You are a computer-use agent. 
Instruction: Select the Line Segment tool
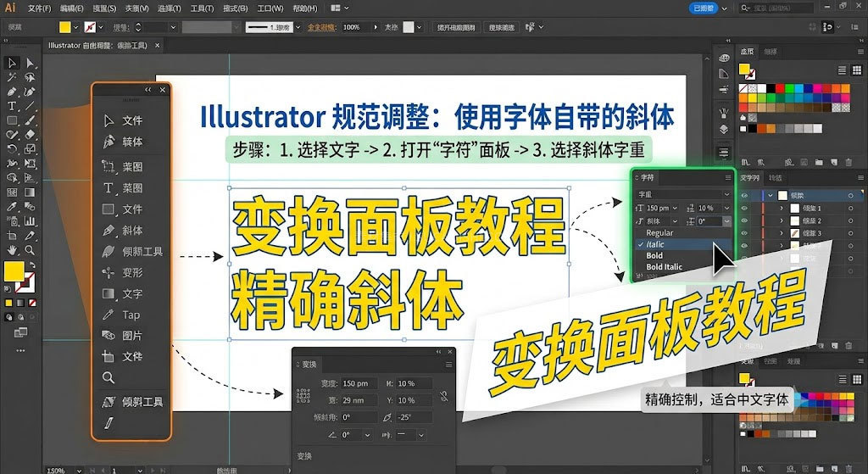pyautogui.click(x=30, y=106)
